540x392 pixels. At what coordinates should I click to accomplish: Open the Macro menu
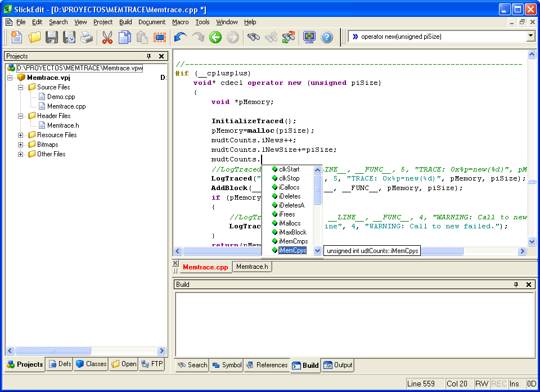180,22
